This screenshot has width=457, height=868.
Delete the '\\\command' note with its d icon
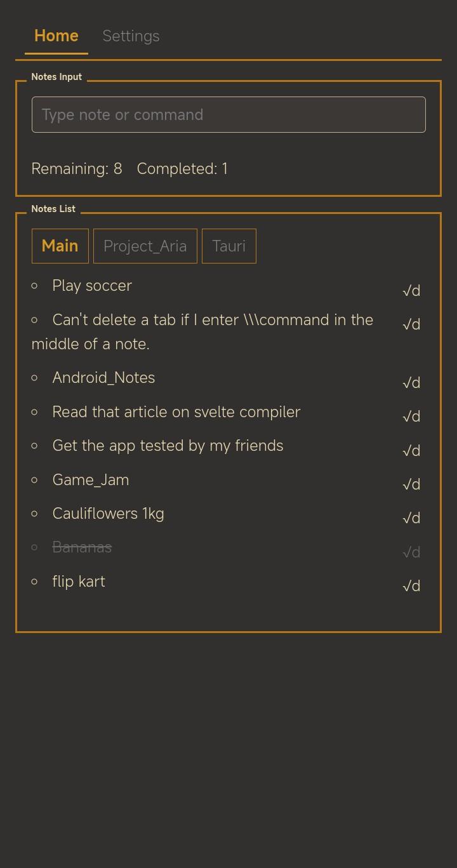416,324
